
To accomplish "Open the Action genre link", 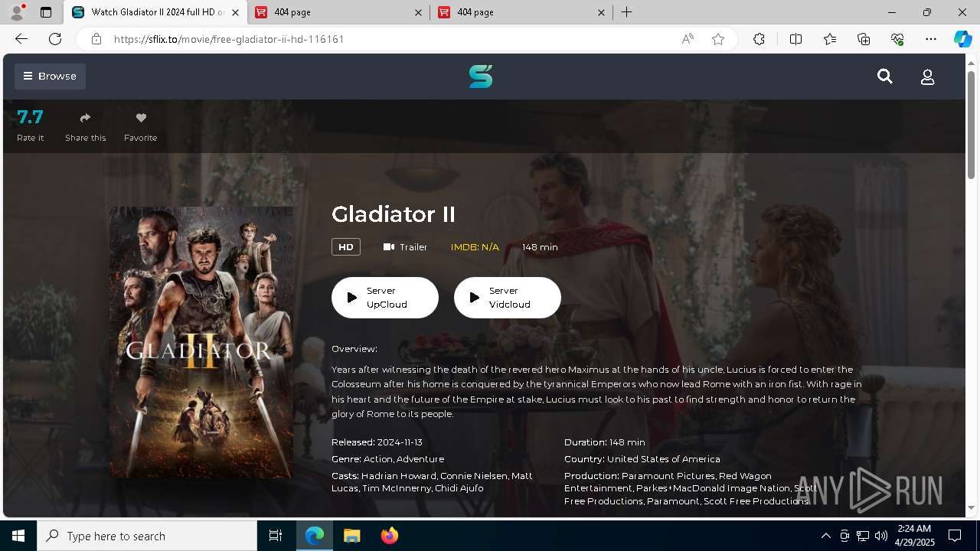I will 378,459.
